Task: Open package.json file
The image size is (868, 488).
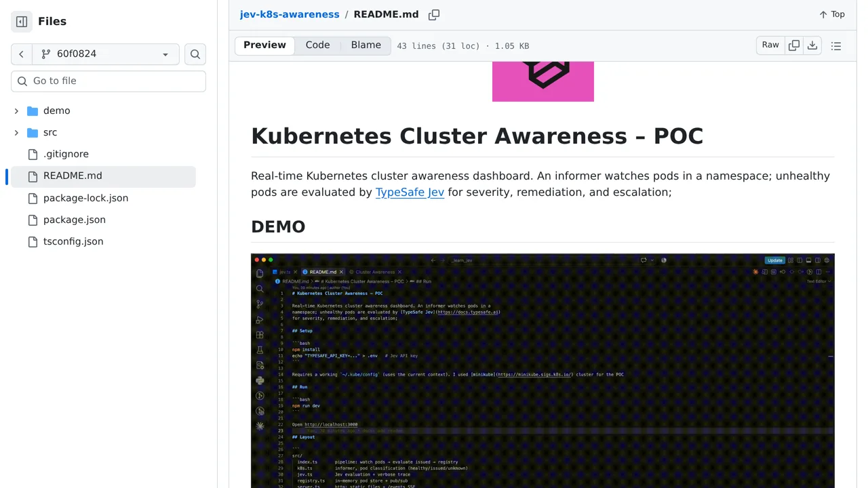Action: pos(75,220)
